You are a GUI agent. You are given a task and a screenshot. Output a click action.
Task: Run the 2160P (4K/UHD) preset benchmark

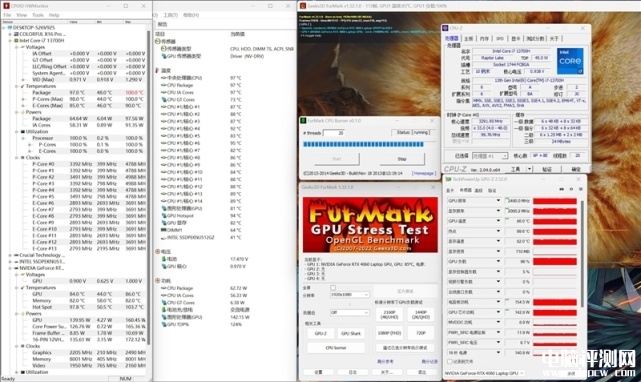(x=389, y=314)
